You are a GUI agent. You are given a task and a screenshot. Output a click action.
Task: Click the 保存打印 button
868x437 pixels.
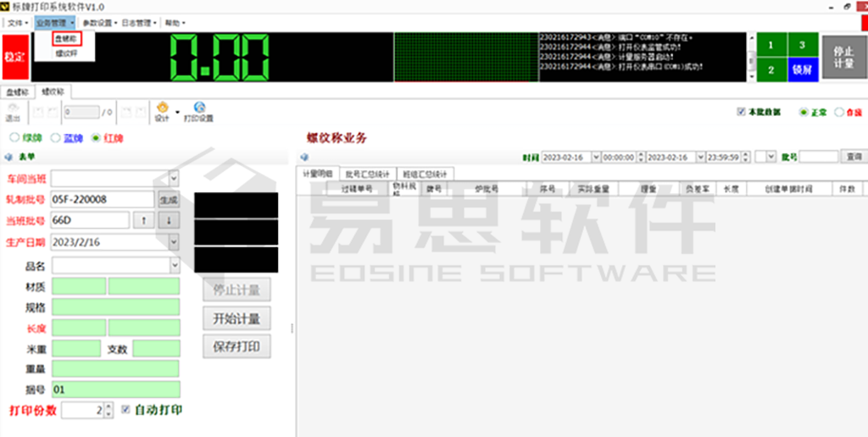tap(236, 346)
